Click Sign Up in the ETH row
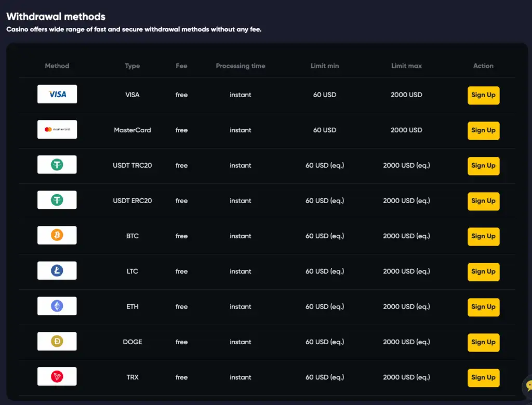Image resolution: width=532 pixels, height=405 pixels. click(x=484, y=307)
